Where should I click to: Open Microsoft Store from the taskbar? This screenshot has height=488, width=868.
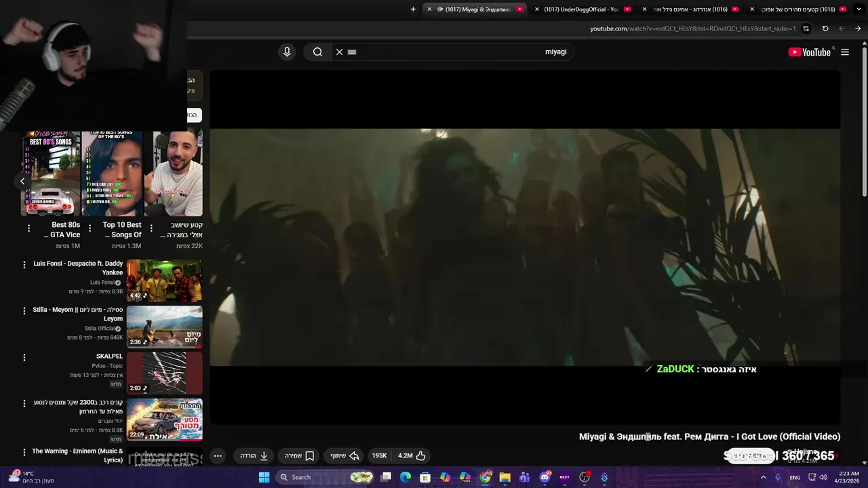tap(425, 477)
